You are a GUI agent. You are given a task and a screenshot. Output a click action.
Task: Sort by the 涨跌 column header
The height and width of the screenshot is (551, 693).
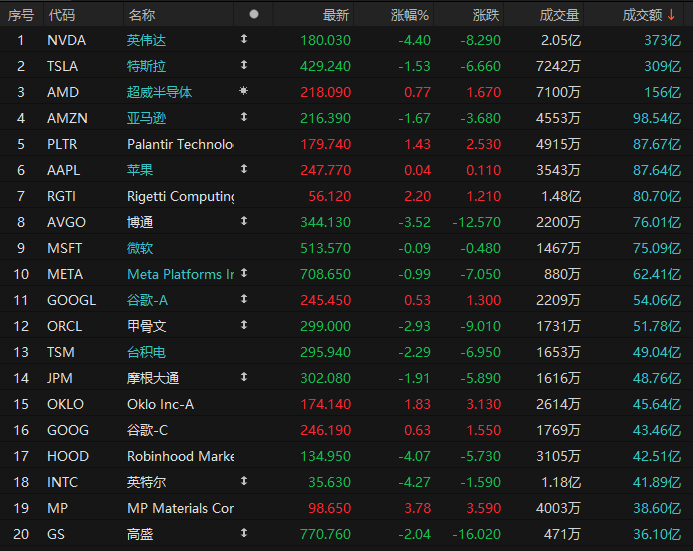point(486,15)
